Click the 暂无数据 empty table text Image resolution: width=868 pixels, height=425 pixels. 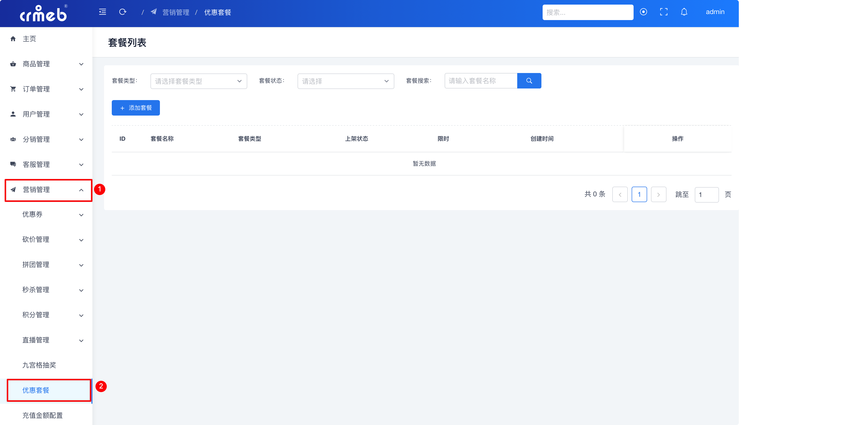point(424,164)
